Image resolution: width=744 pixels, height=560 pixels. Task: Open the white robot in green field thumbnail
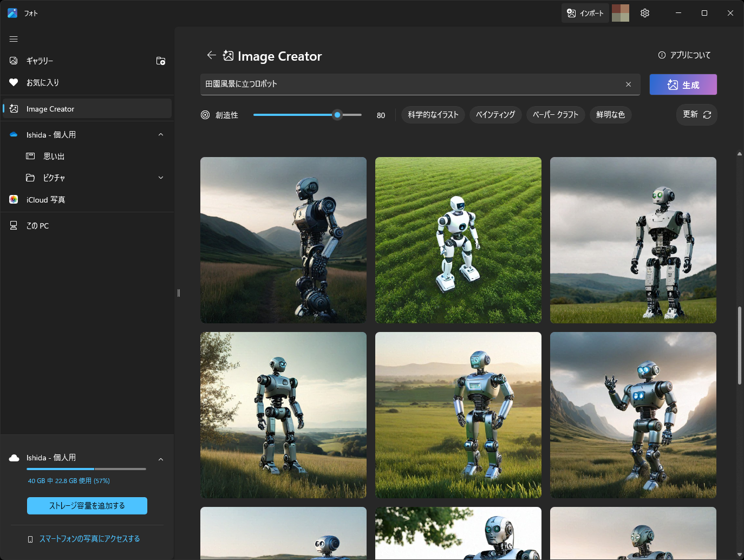pyautogui.click(x=458, y=240)
